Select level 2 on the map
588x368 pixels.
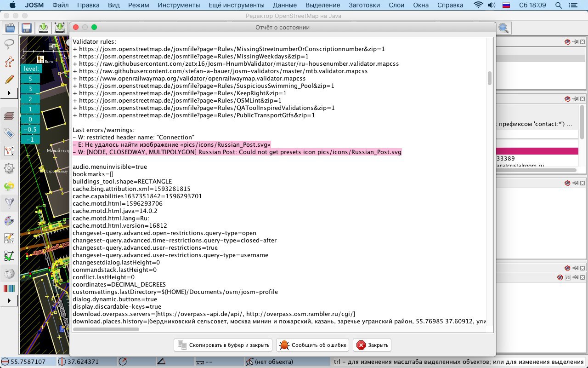tap(30, 99)
